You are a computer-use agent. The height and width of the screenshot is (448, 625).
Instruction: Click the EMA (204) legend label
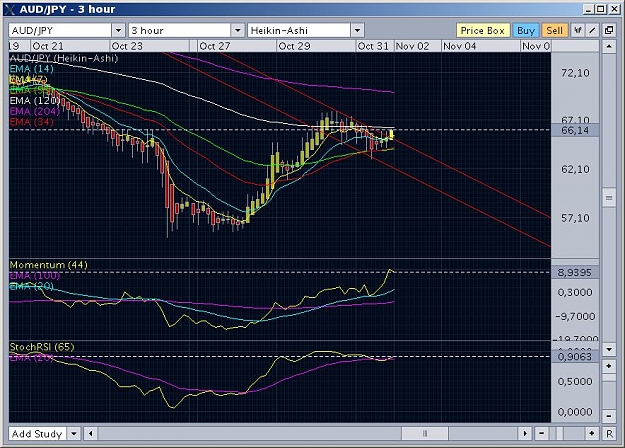(x=35, y=111)
